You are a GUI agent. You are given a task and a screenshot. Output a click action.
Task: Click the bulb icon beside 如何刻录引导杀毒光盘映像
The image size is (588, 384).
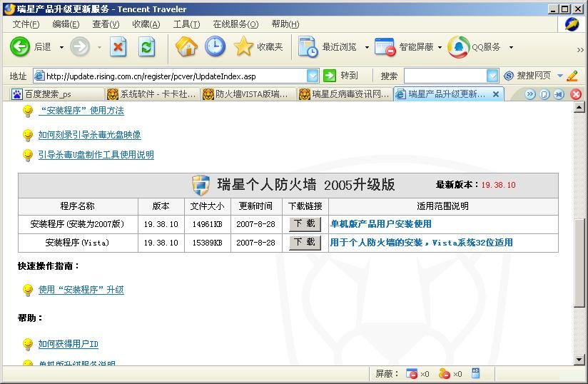(27, 135)
